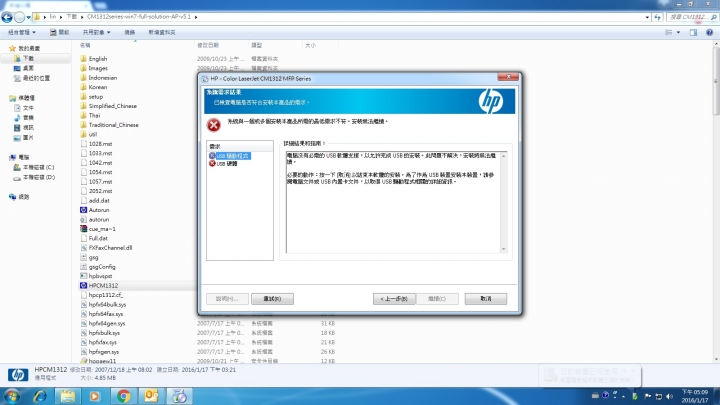Click the 燒錄 burn toolbar item

coord(130,32)
